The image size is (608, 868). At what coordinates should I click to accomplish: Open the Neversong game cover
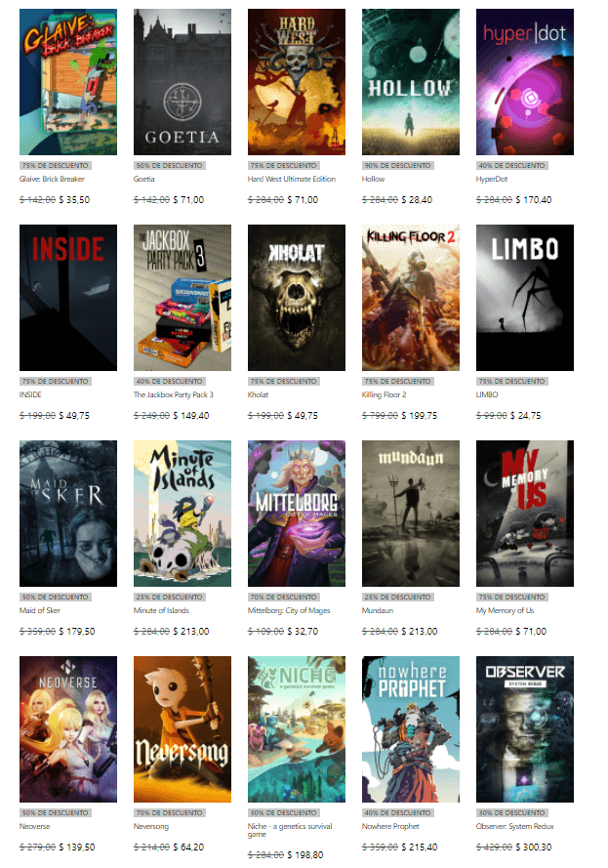click(x=182, y=729)
